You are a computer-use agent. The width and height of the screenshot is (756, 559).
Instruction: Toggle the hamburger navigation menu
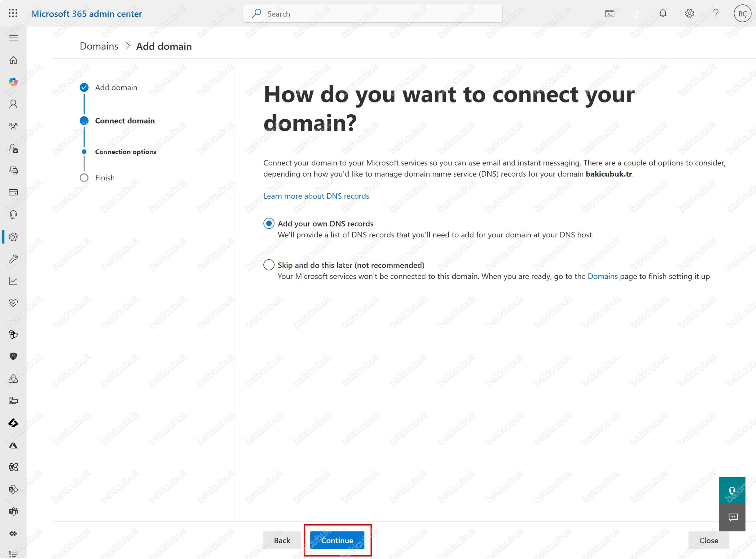pyautogui.click(x=13, y=38)
